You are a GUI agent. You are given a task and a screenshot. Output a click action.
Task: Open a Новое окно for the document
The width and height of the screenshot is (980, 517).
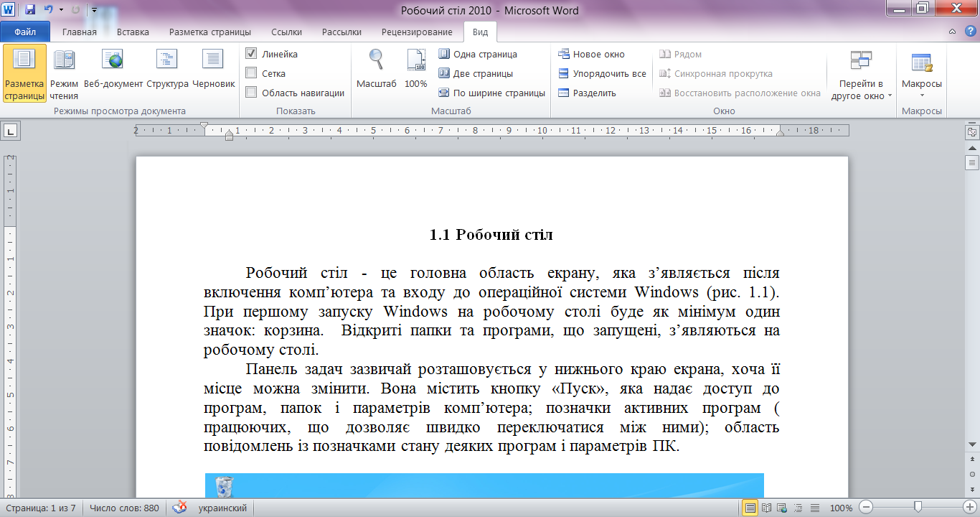(591, 55)
